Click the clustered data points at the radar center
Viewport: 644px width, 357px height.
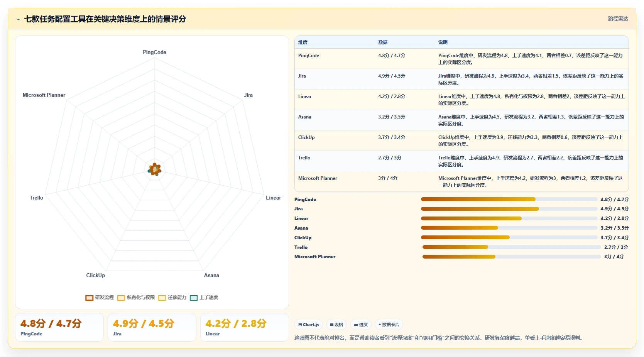click(155, 169)
